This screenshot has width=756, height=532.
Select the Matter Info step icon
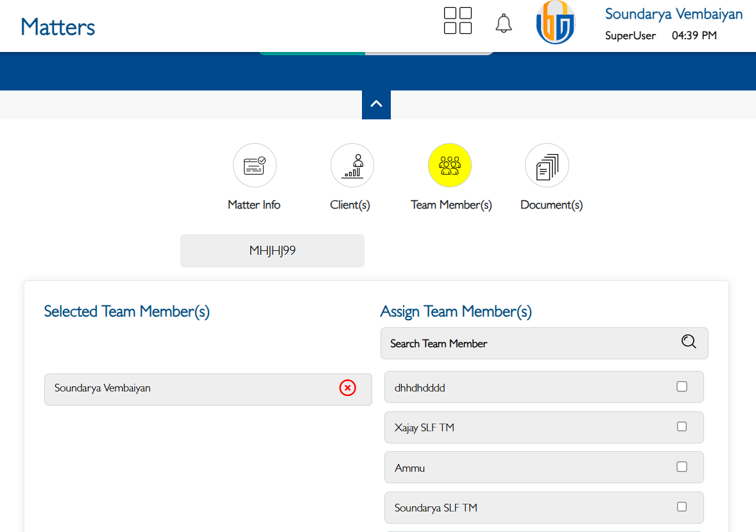[x=254, y=166]
